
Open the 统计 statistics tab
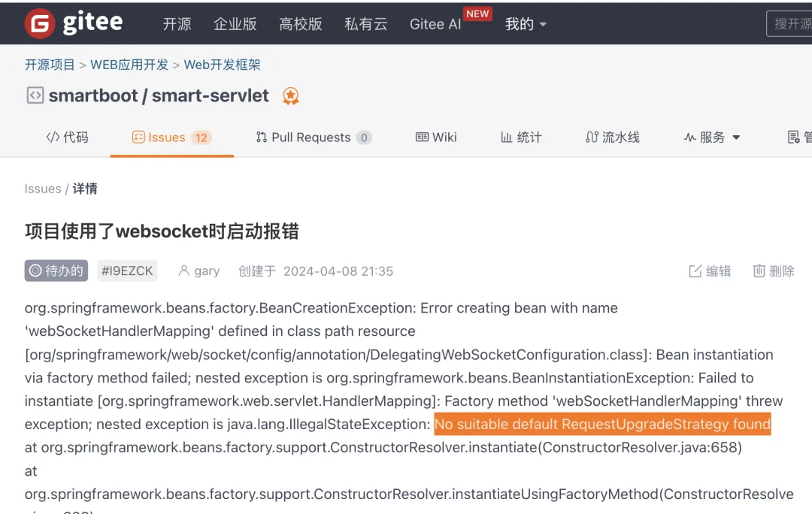point(521,138)
